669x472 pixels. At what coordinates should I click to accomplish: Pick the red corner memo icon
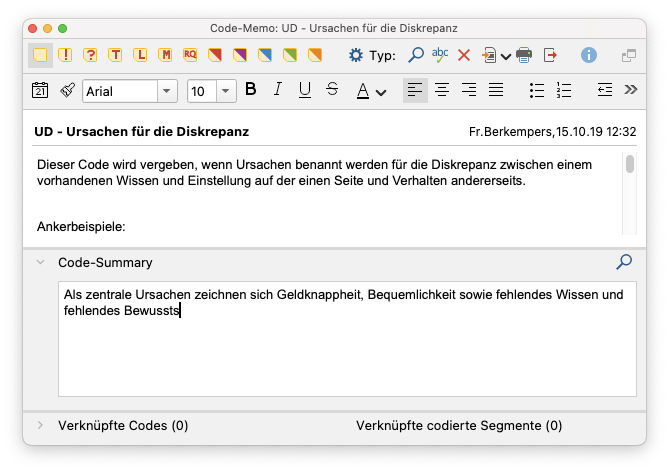pos(215,55)
